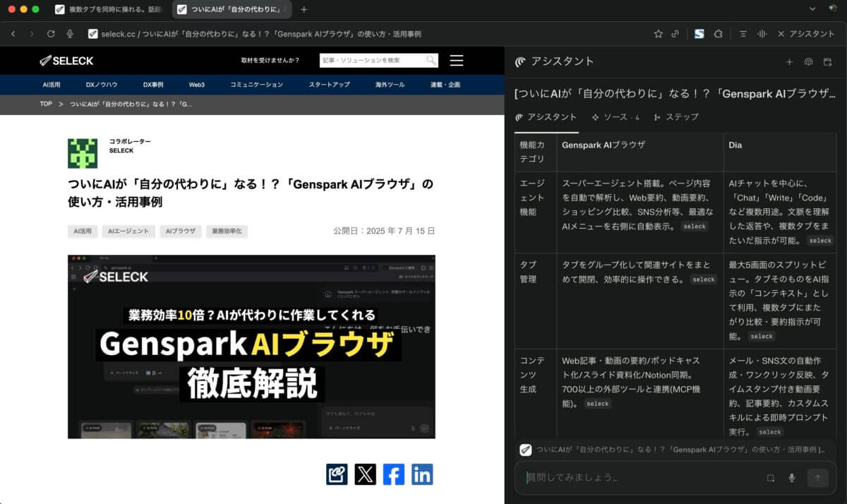Click the Genspark AIブラウザ column header

pos(603,145)
